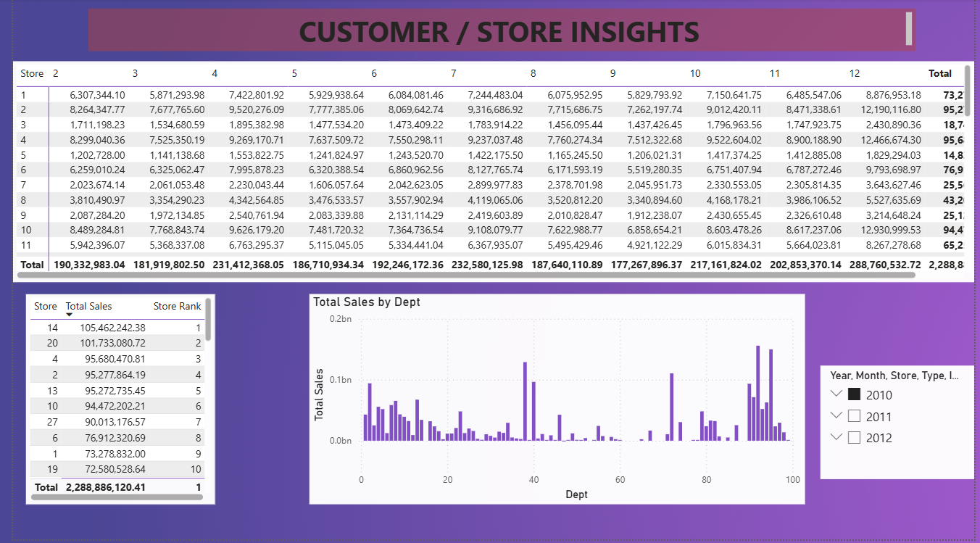980x543 pixels.
Task: Expand the 2011 hierarchy chevron
Action: (836, 416)
